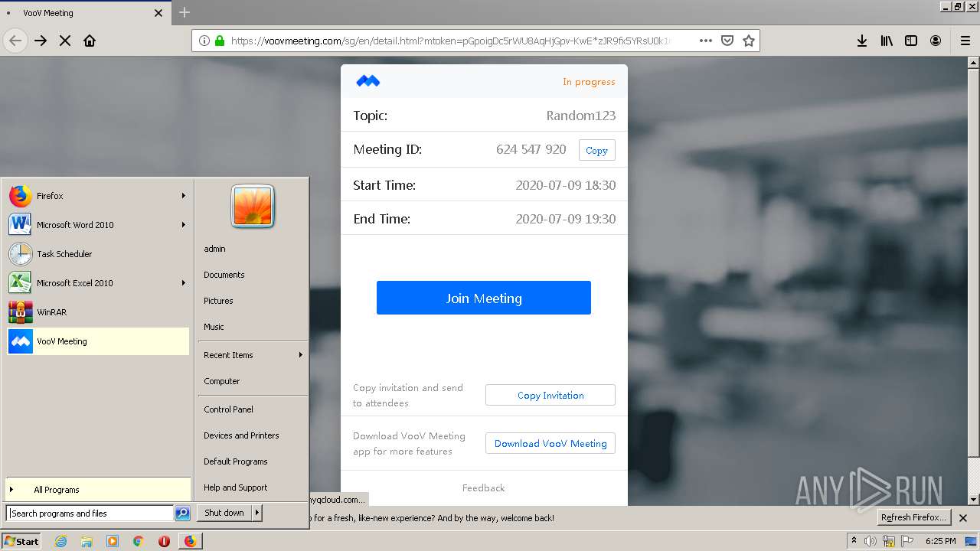Click the Refresh Firefox button
Viewport: 980px width, 551px height.
[913, 517]
